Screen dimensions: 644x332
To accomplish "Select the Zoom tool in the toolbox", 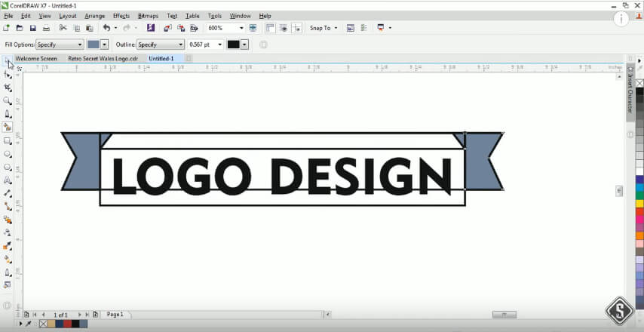I will tap(8, 100).
